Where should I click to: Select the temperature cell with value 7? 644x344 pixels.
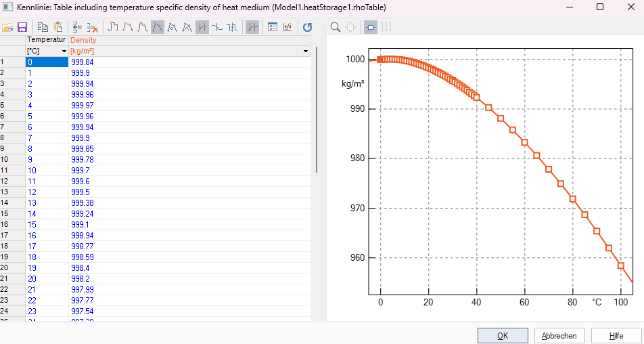coord(47,137)
